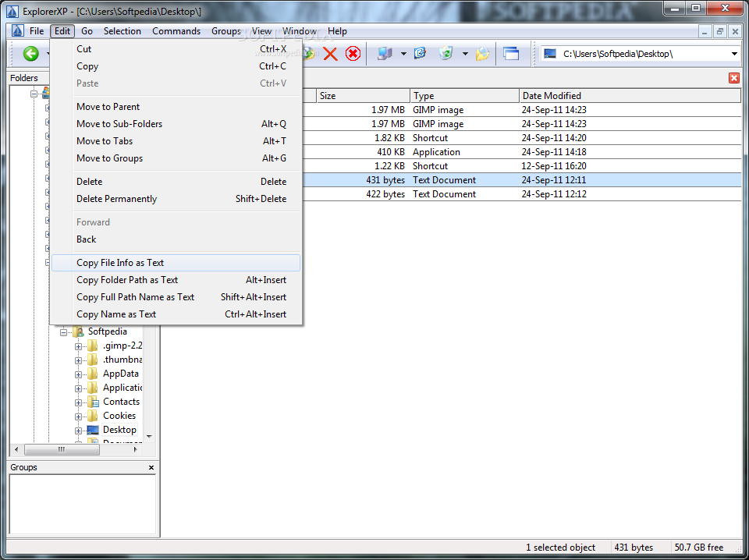Open the address bar path dropdown

tap(735, 54)
